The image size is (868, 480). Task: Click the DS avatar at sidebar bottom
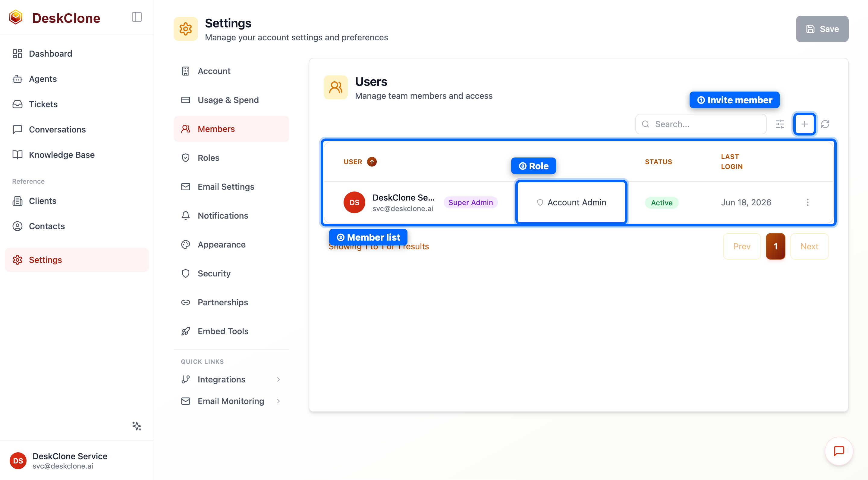tap(18, 460)
